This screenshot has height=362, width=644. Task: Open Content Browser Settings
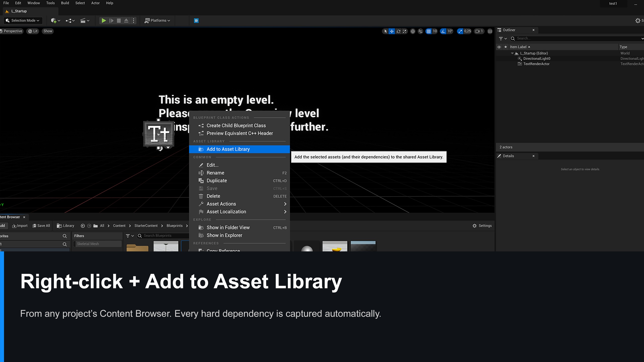click(x=482, y=226)
